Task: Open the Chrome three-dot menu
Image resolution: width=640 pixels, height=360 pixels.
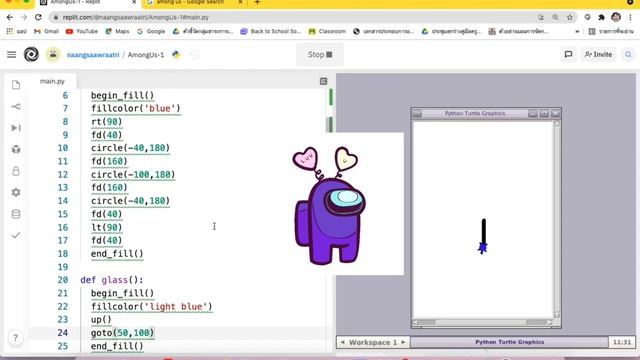Action: 631,17
